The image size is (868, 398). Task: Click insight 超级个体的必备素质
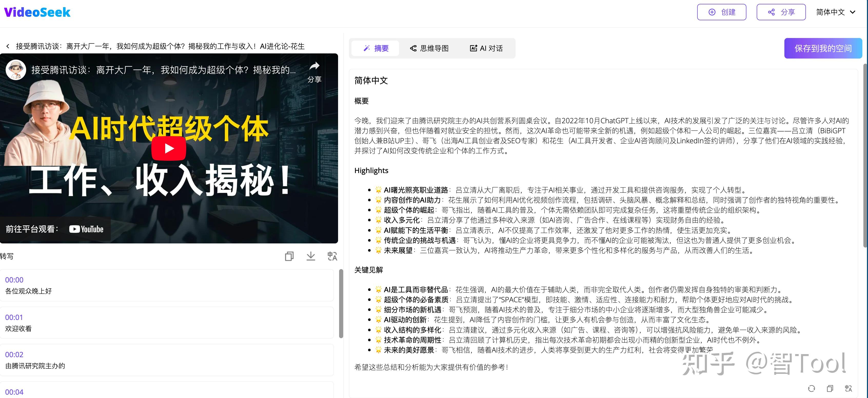[417, 300]
